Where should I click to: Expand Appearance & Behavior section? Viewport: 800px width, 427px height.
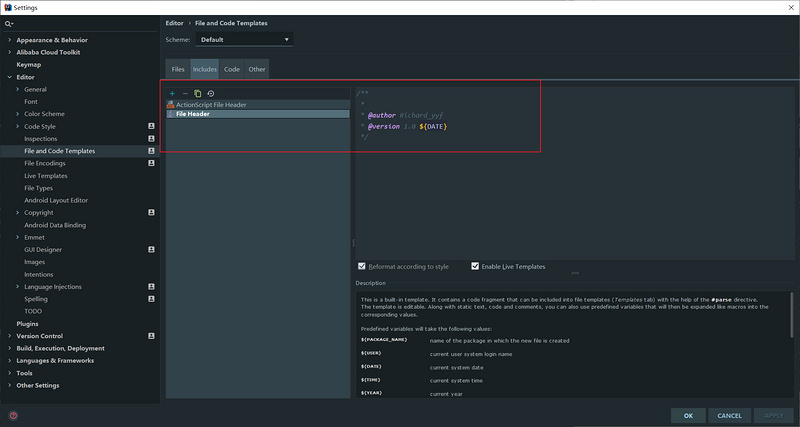pos(10,40)
